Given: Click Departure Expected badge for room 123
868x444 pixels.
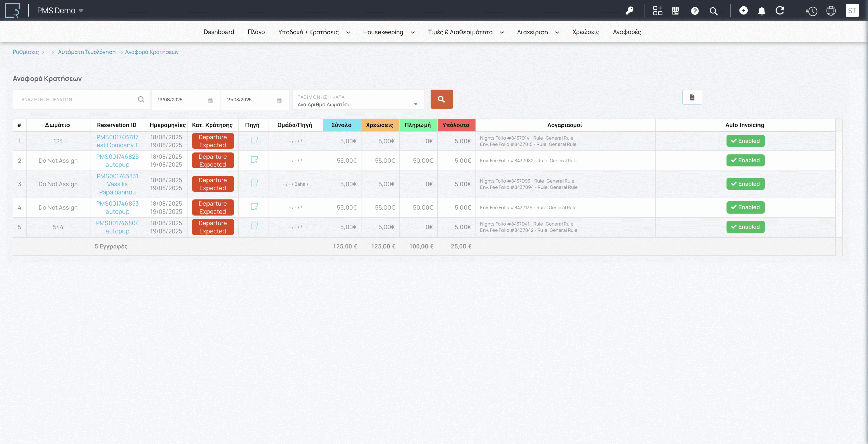Looking at the screenshot, I should [x=213, y=141].
